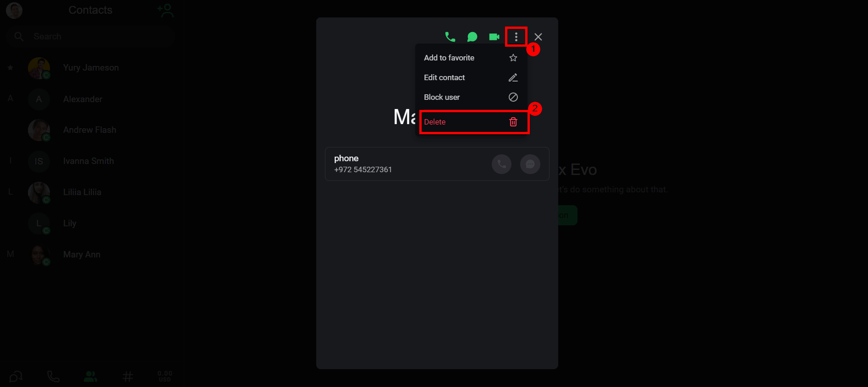Switch to the chats tab at bottom
This screenshot has height=387, width=868.
pos(16,376)
